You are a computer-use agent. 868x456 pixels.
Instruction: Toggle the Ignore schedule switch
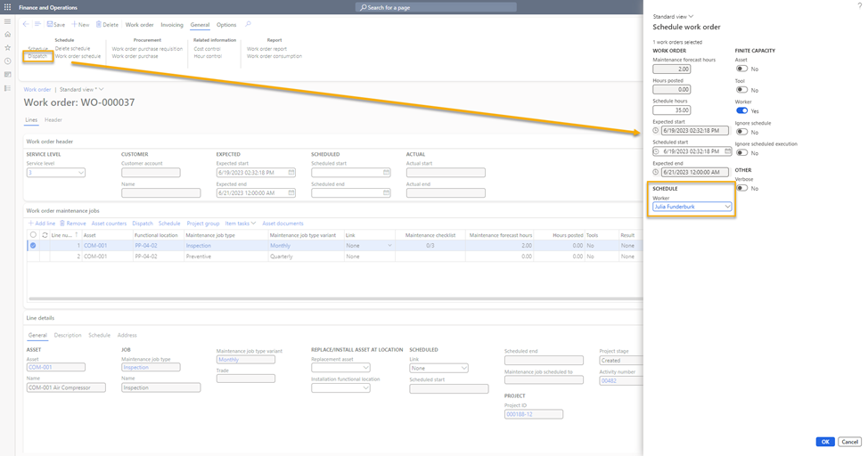click(x=741, y=132)
